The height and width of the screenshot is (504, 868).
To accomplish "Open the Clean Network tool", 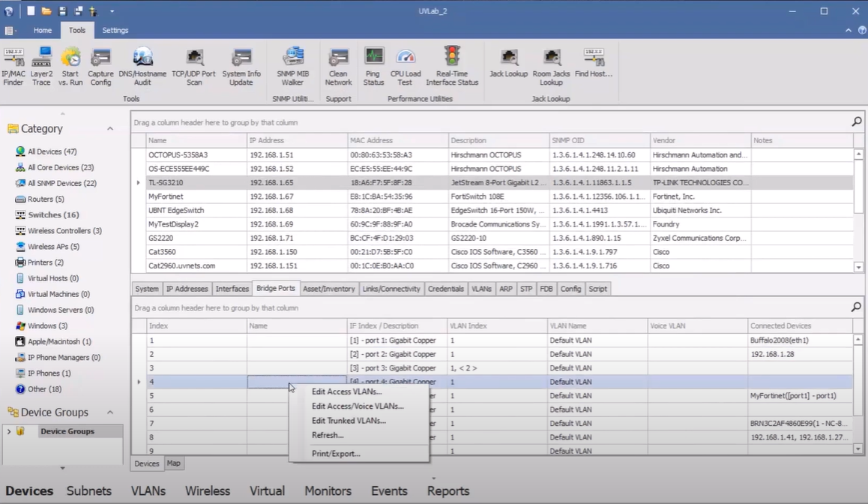I will pos(338,67).
